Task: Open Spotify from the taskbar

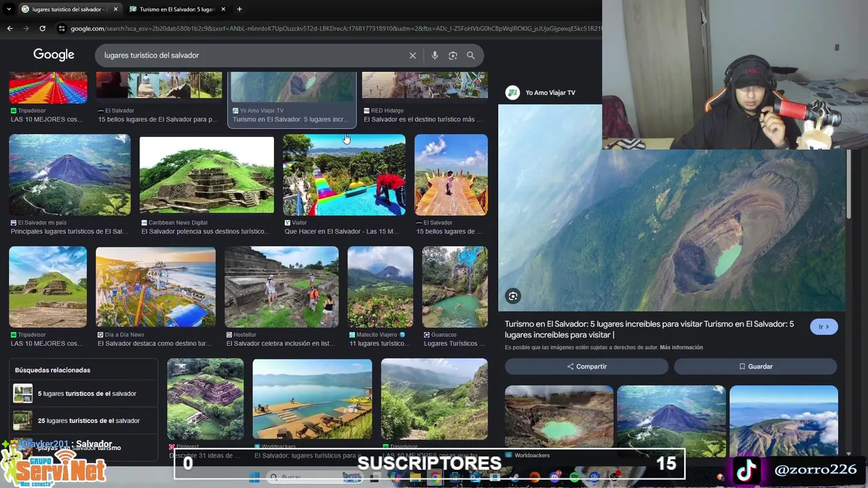Action: [574, 478]
